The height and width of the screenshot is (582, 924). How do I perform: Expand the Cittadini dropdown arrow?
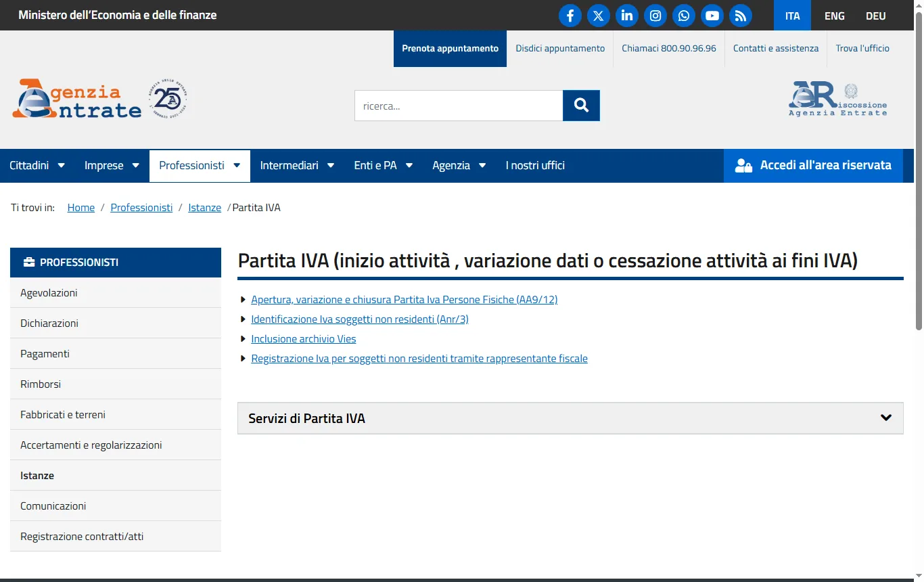tap(62, 165)
